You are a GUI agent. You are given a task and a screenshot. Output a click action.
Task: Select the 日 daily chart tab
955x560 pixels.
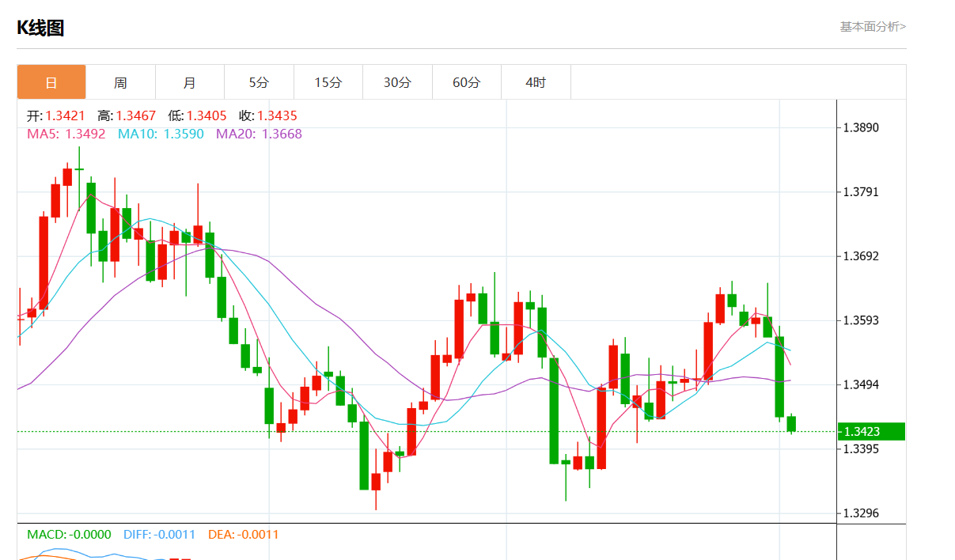pyautogui.click(x=51, y=82)
